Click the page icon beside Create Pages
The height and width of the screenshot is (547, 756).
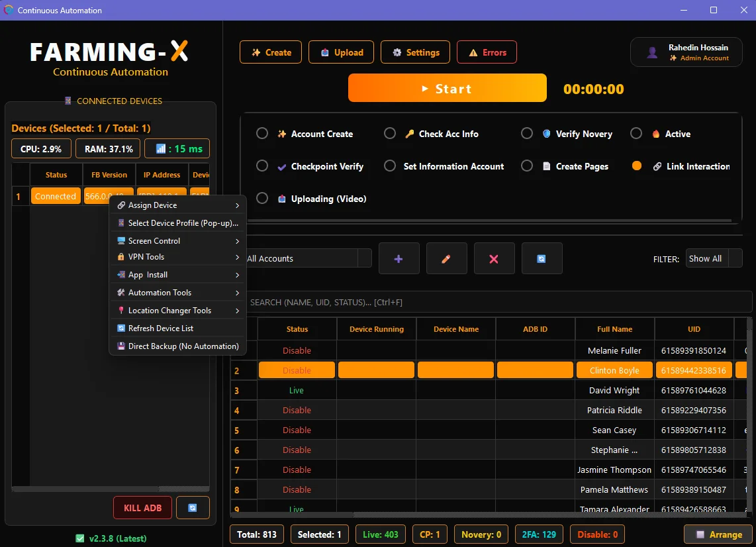(x=546, y=166)
